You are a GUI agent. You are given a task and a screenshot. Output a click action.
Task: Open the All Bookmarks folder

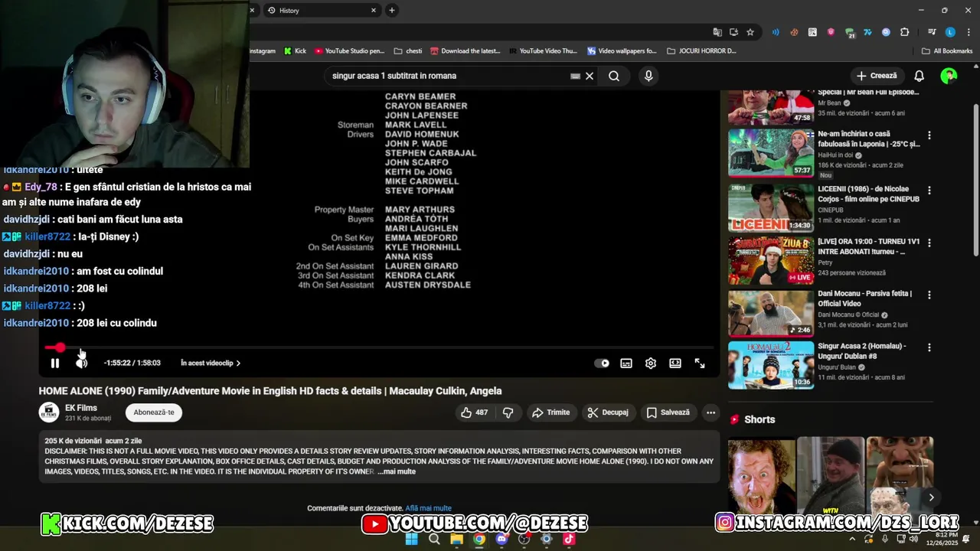coord(947,51)
